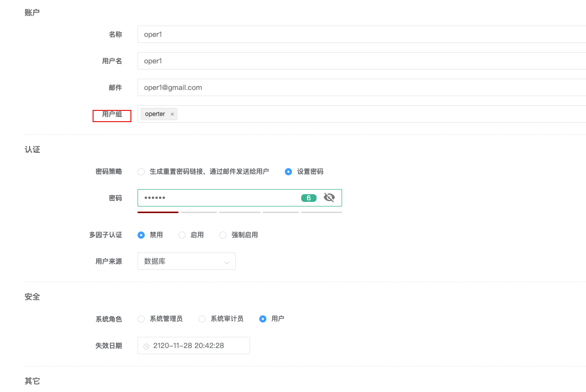Click the 失效日期 label
586x392 pixels.
[x=109, y=345]
